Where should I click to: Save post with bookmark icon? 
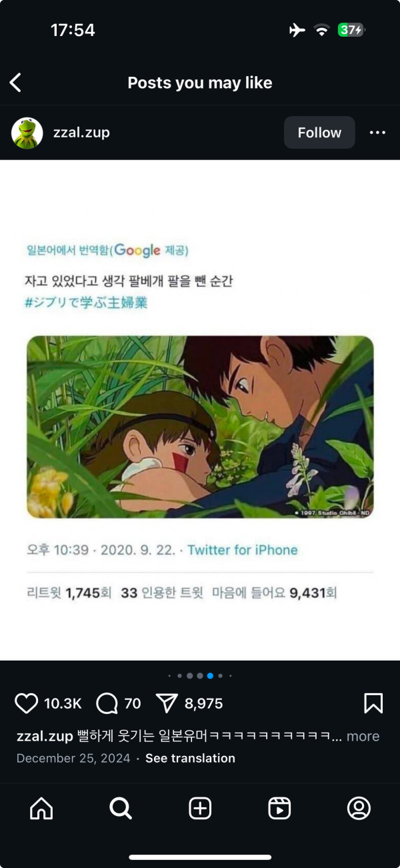pyautogui.click(x=373, y=703)
